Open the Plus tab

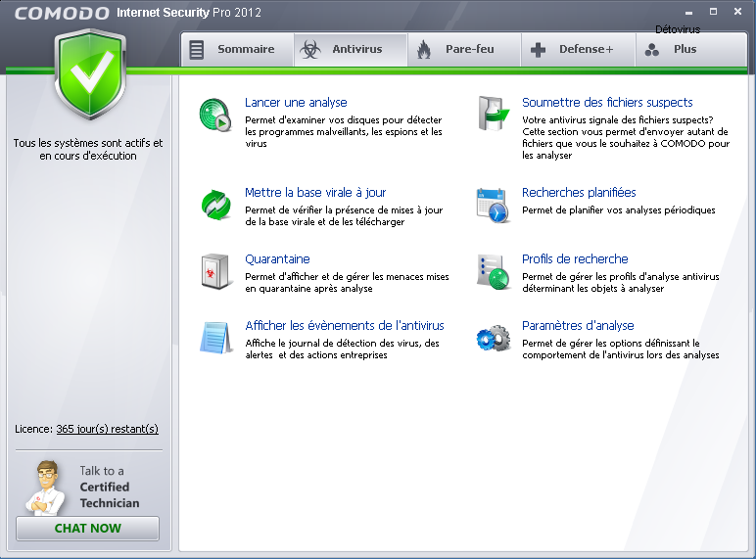[x=691, y=49]
